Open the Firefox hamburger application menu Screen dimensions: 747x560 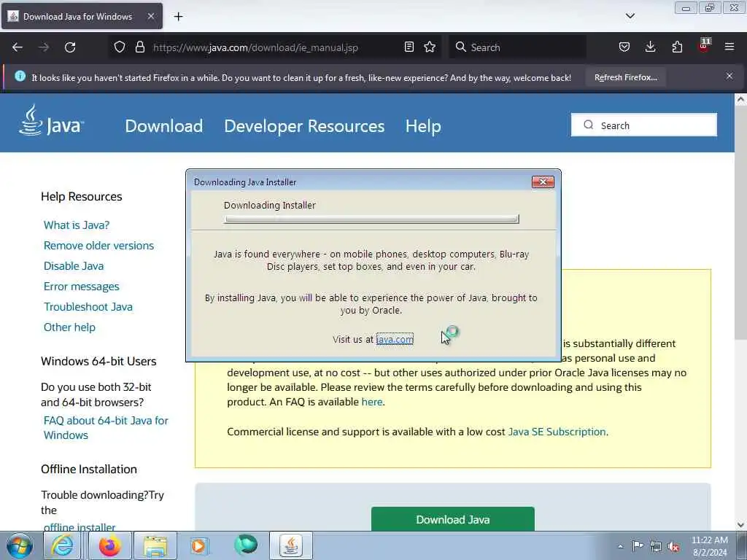[729, 47]
